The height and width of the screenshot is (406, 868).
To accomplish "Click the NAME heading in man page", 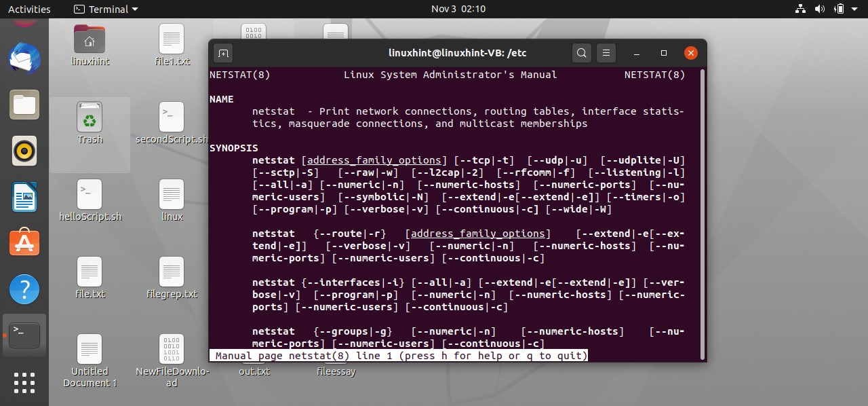I will (222, 99).
